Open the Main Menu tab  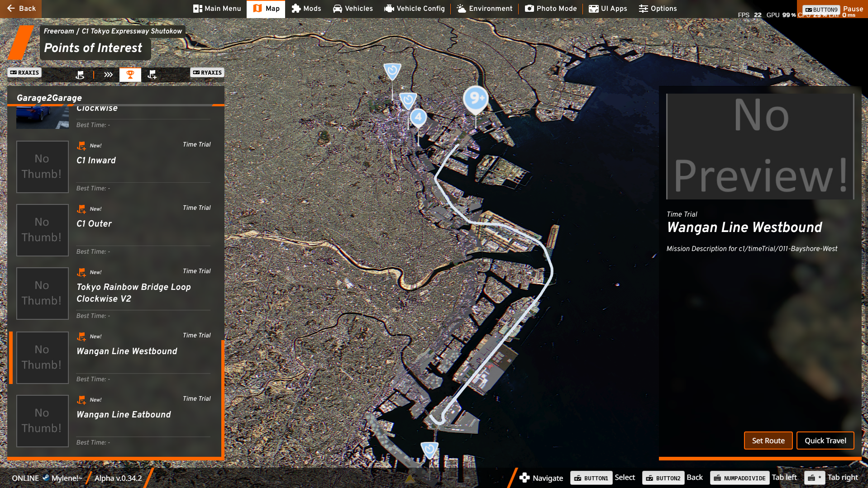tap(217, 9)
